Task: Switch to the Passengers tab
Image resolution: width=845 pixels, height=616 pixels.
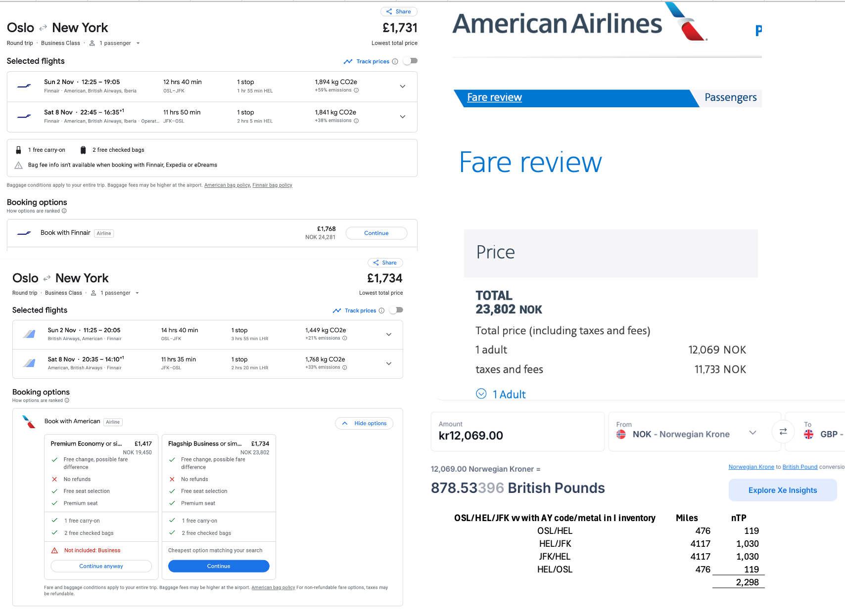Action: pos(731,97)
